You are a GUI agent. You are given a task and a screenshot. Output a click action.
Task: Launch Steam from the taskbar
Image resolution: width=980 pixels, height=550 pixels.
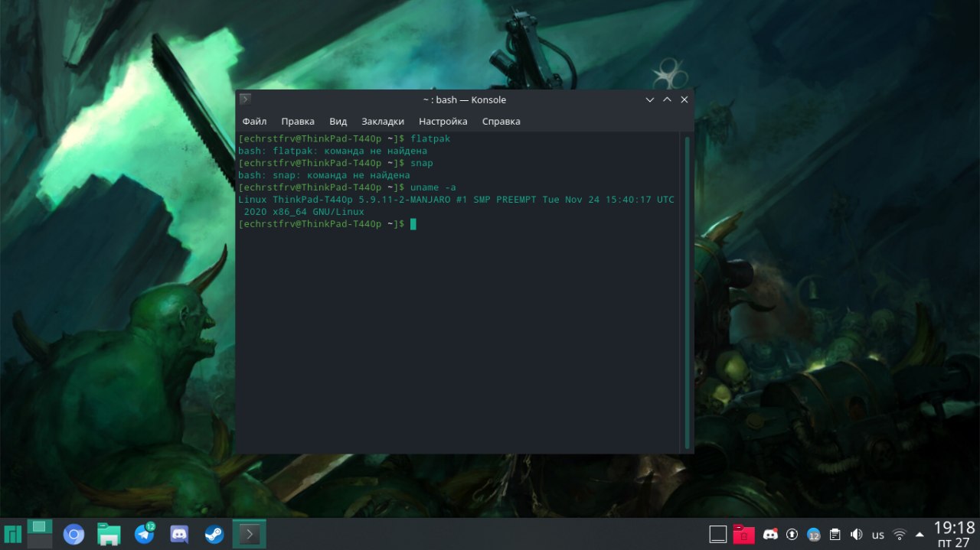[214, 534]
